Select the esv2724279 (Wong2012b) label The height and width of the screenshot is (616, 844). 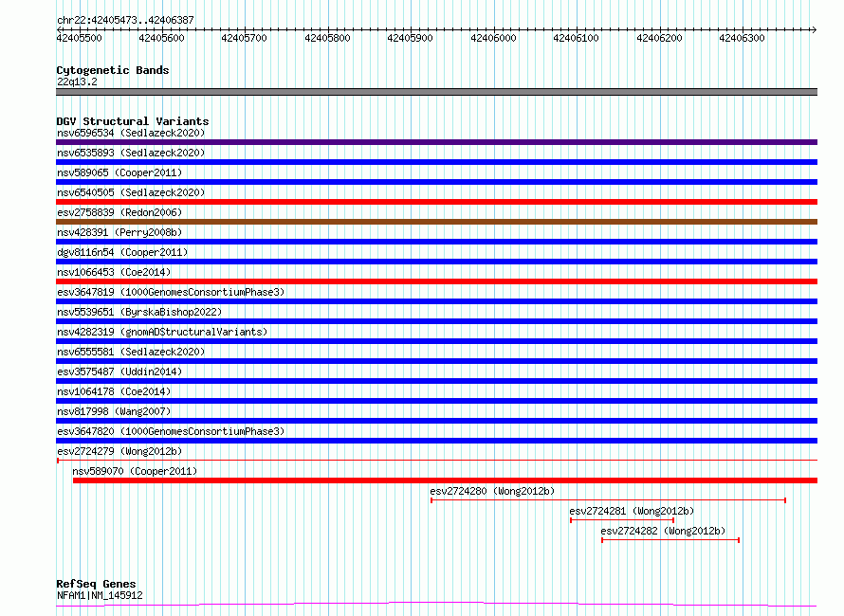coord(119,451)
